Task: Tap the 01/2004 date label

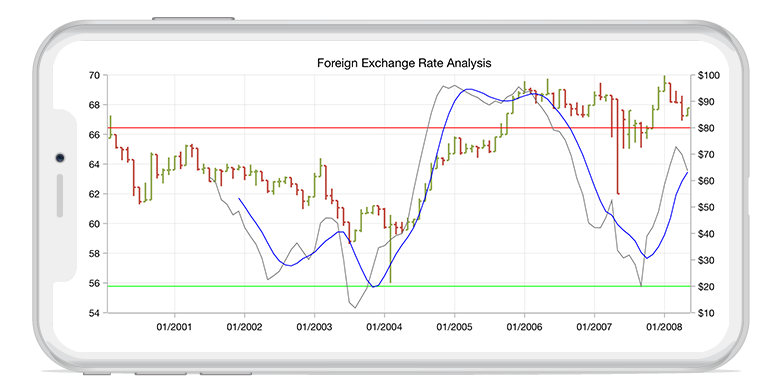Action: pos(384,327)
